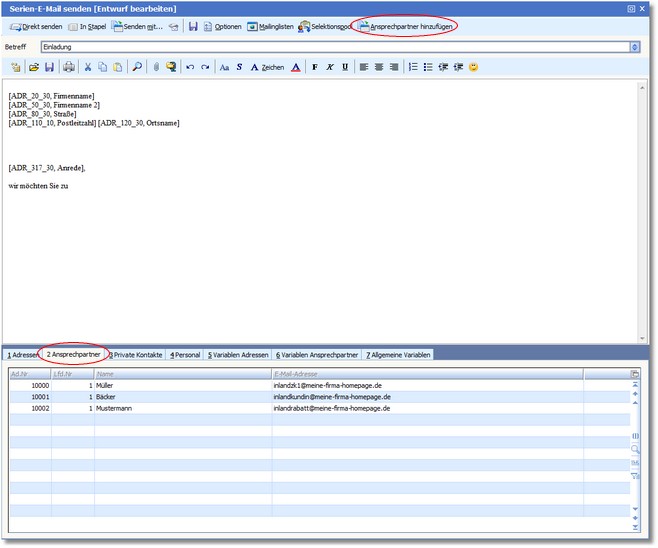Screen dimensions: 658x548
Task: Toggle bold formatting
Action: [315, 67]
